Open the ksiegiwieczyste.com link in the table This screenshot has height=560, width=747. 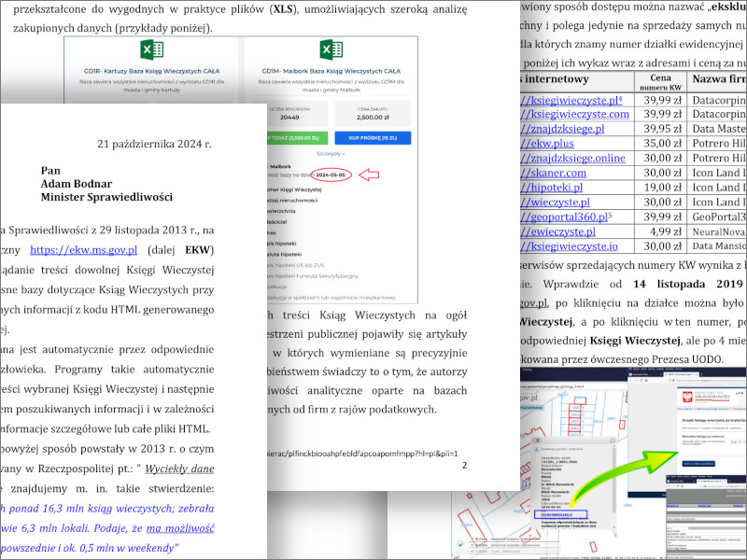coord(574,114)
